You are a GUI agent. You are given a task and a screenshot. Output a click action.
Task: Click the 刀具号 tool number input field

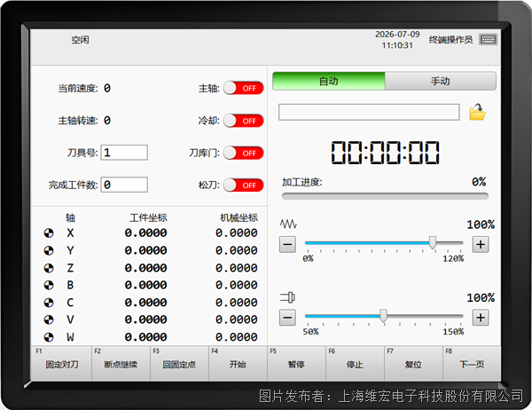tap(124, 152)
